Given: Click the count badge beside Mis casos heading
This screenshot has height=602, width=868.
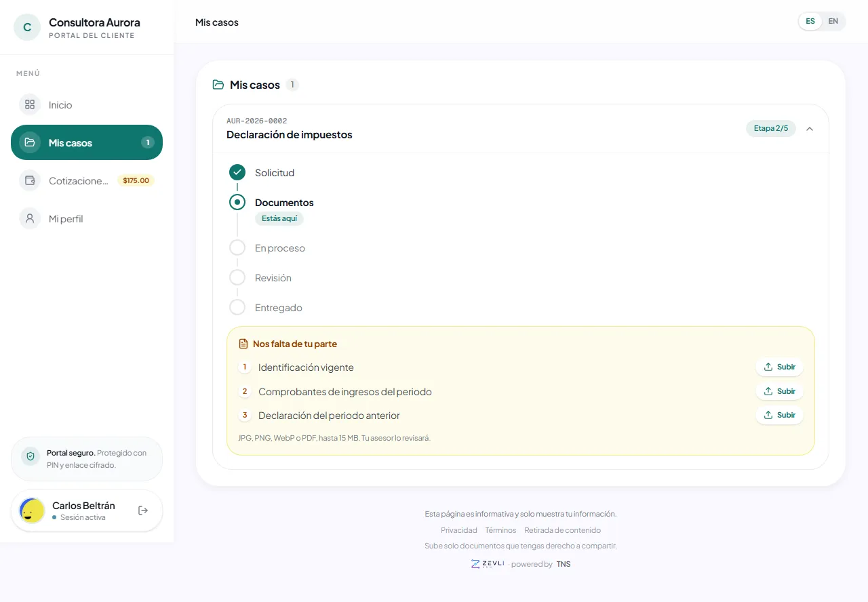Looking at the screenshot, I should click(x=292, y=85).
